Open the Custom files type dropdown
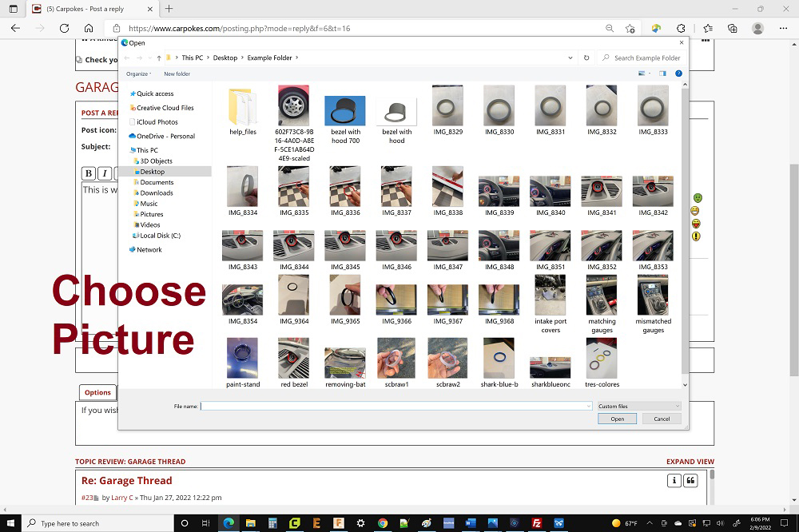Viewport: 799px width, 532px height. click(x=637, y=406)
